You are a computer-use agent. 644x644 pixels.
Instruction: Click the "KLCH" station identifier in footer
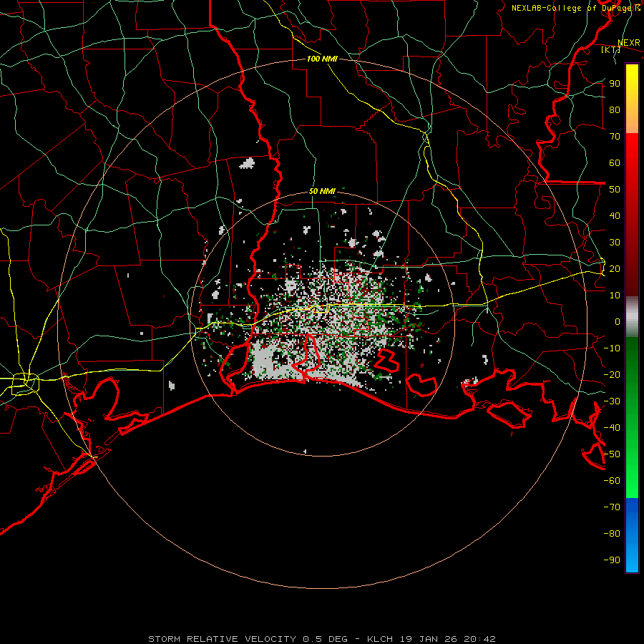pos(380,639)
